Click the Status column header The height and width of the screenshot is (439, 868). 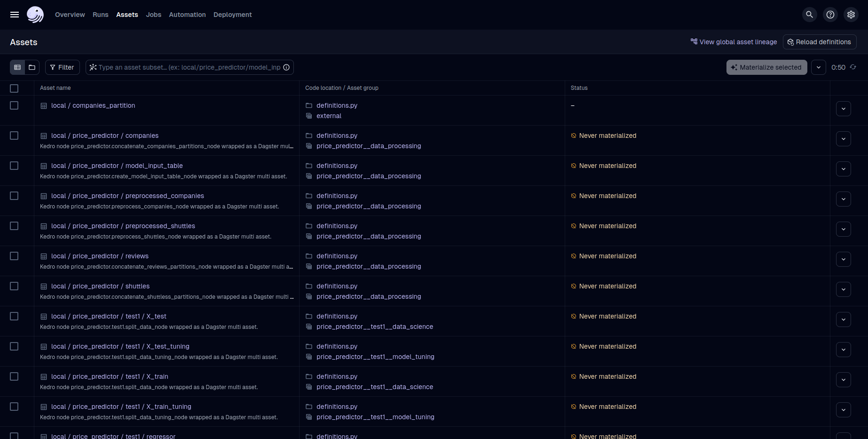tap(579, 88)
